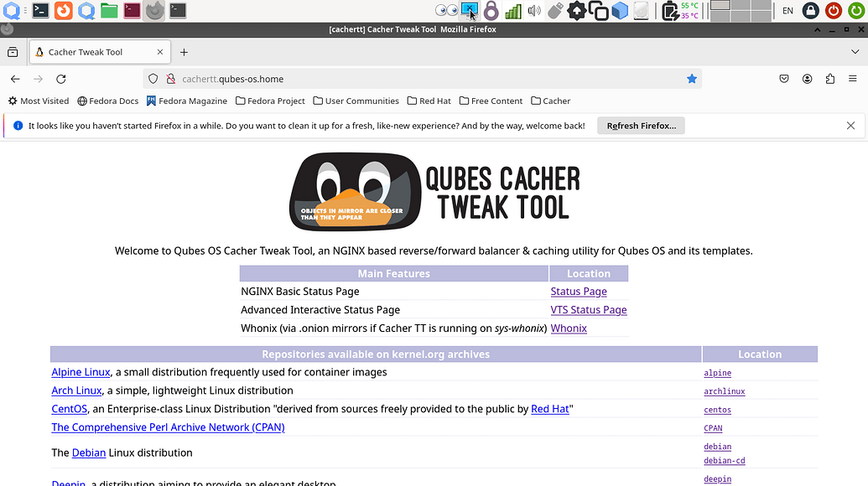Viewport: 868px width, 486px height.
Task: Open the Qubes updater gear icon
Action: (577, 11)
